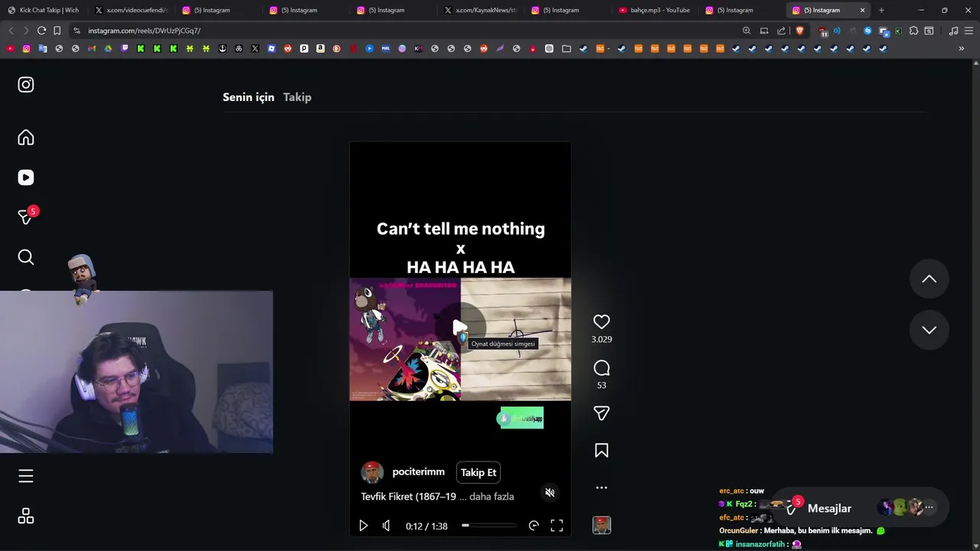The width and height of the screenshot is (980, 551).
Task: Open the Gmail bookmark in bookmarks bar
Action: pyautogui.click(x=91, y=48)
